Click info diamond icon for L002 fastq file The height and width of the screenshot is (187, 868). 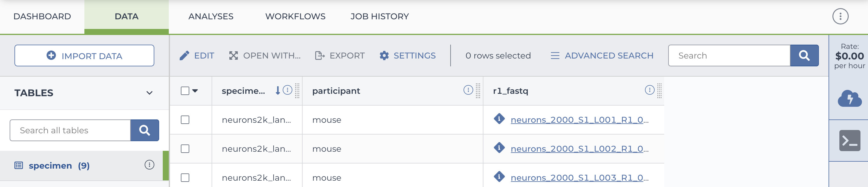499,147
